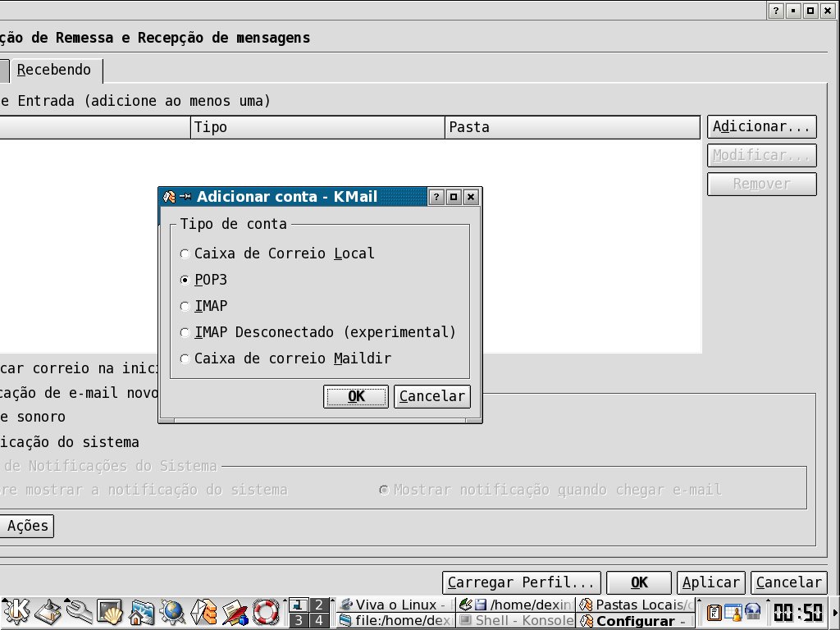Viewport: 840px width, 630px height.
Task: Select the POP3 account type
Action: coord(203,280)
